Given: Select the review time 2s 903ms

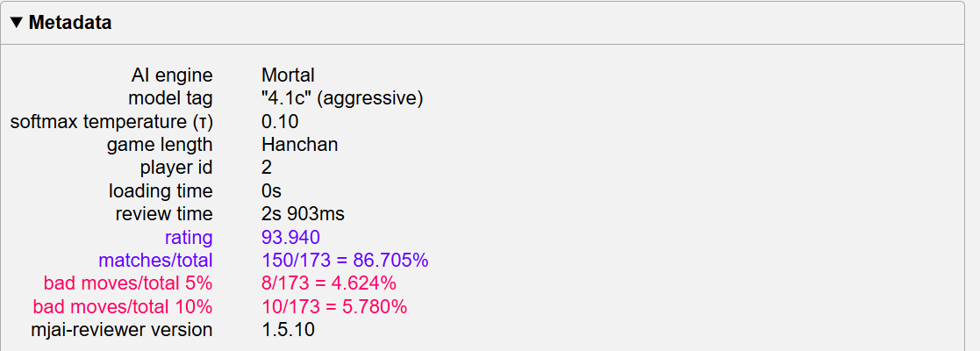Looking at the screenshot, I should [x=304, y=214].
